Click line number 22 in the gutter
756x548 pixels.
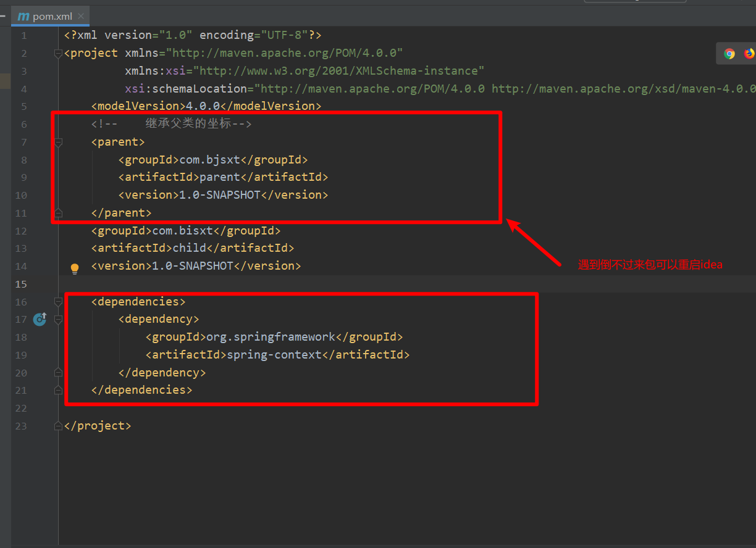(x=21, y=409)
